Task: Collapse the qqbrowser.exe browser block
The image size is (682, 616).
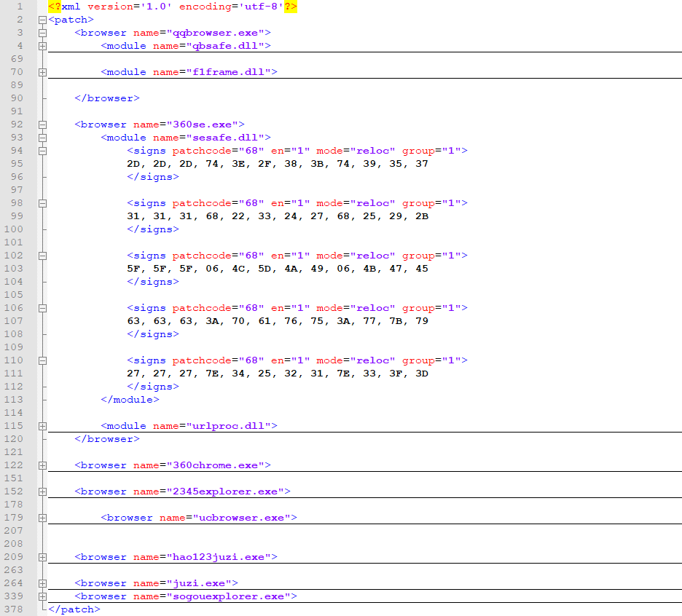Action: [42, 33]
